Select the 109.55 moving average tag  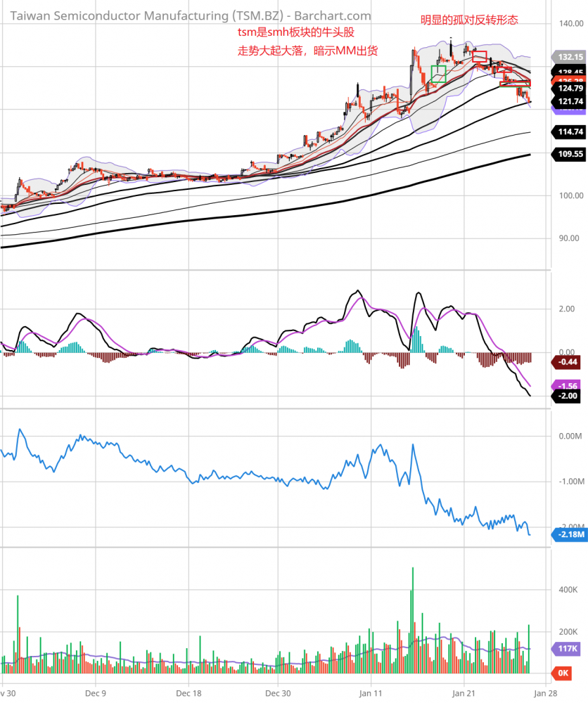coord(569,154)
